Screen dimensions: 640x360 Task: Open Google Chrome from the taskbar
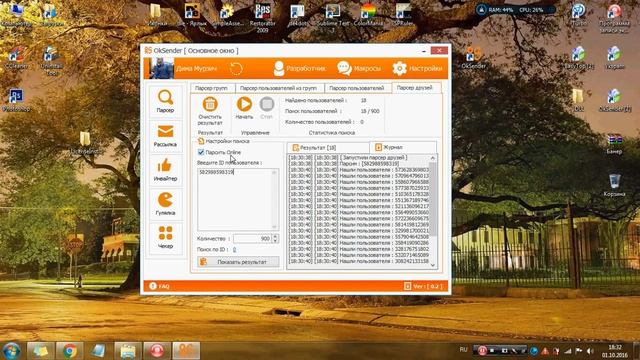(x=70, y=351)
